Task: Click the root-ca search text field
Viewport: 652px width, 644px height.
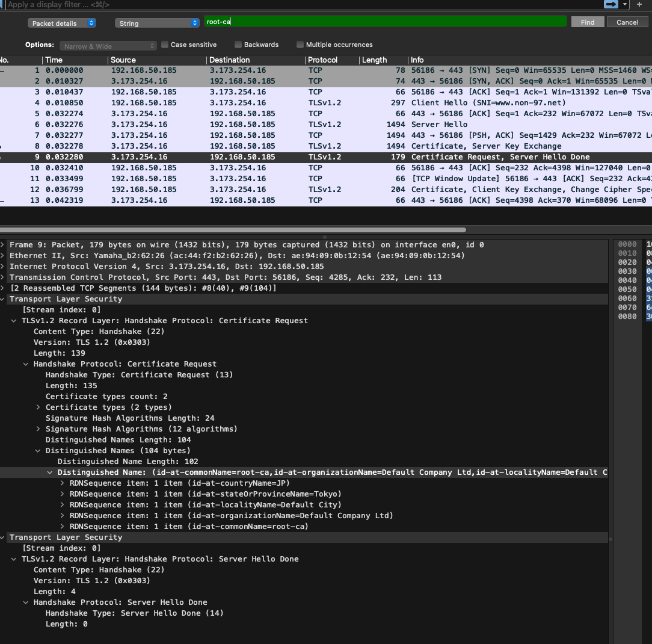Action: 385,22
